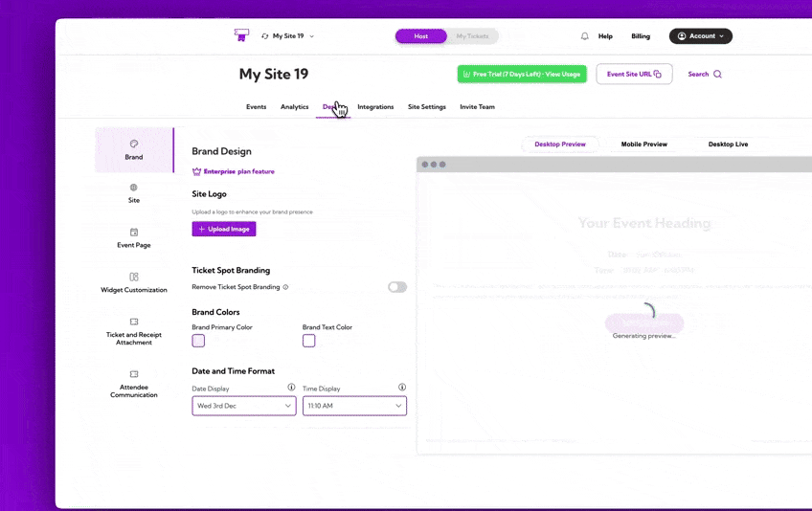Image resolution: width=812 pixels, height=511 pixels.
Task: Select the Site globe icon in sidebar
Action: point(134,188)
